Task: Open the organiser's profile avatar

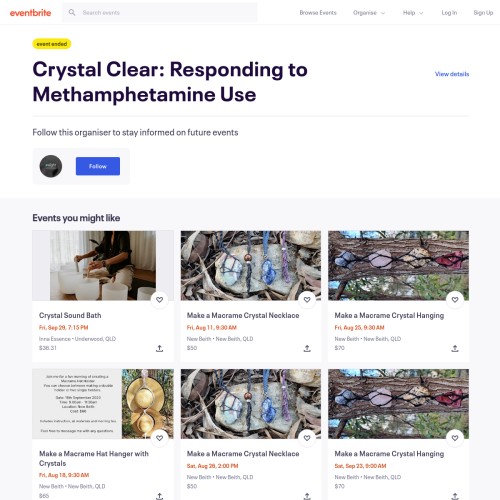Action: tap(51, 166)
